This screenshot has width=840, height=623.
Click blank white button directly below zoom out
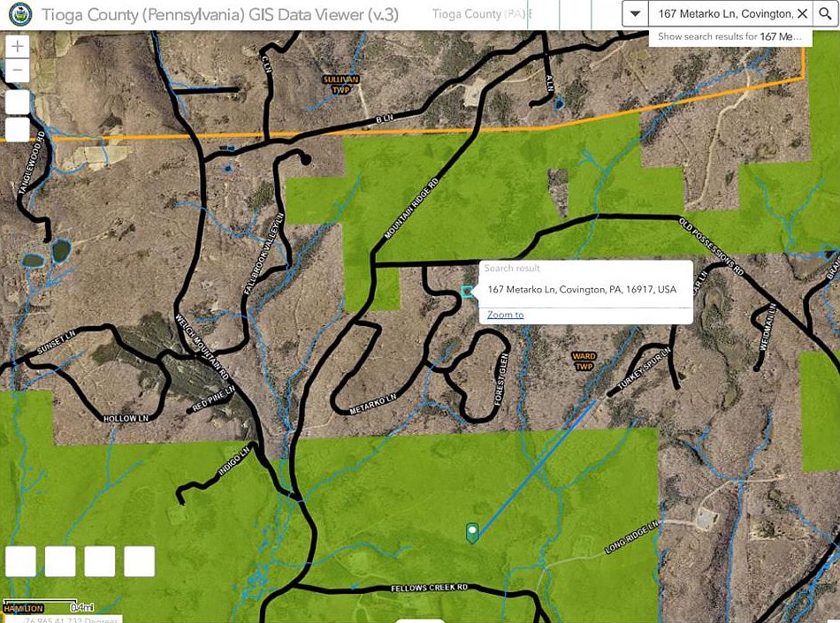pos(18,102)
